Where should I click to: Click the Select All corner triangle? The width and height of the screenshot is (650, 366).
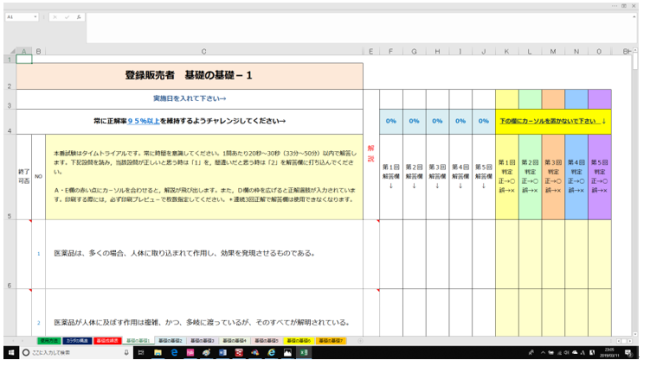click(12, 51)
